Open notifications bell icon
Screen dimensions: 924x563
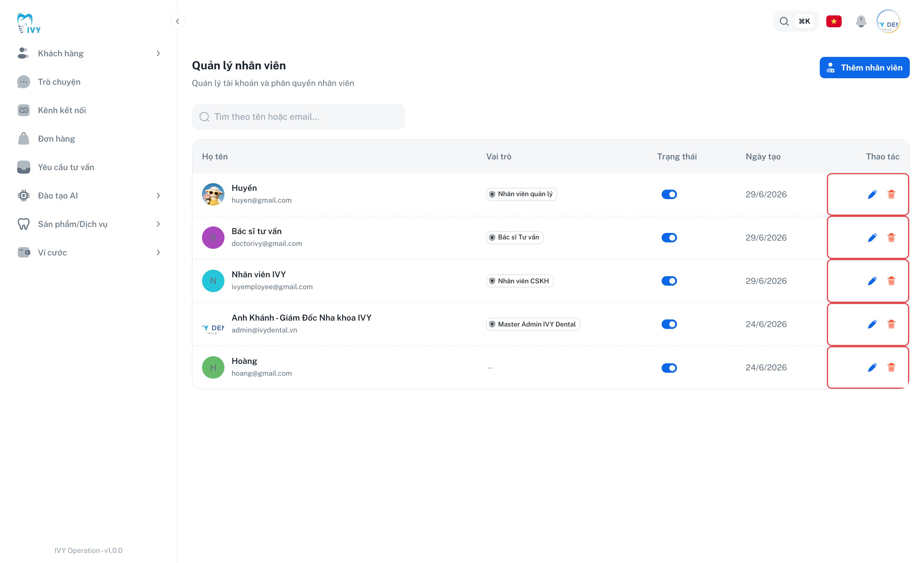point(861,21)
